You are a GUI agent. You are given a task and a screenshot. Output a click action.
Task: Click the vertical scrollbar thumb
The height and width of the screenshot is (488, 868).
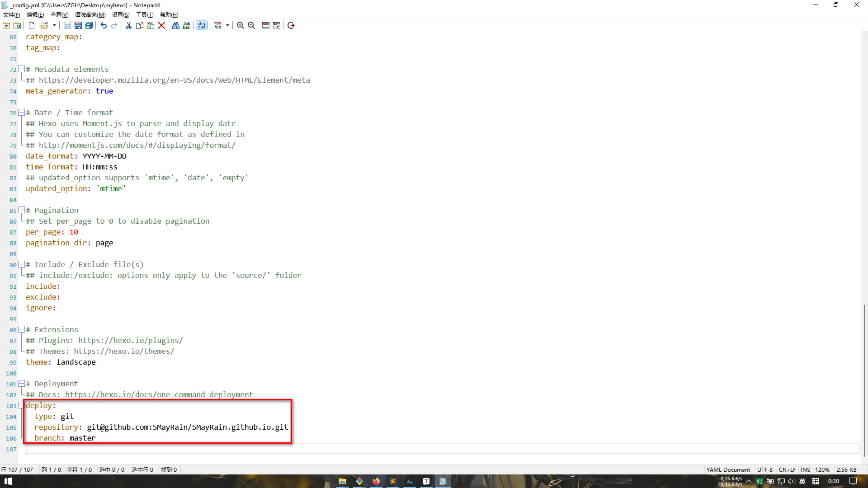point(864,380)
